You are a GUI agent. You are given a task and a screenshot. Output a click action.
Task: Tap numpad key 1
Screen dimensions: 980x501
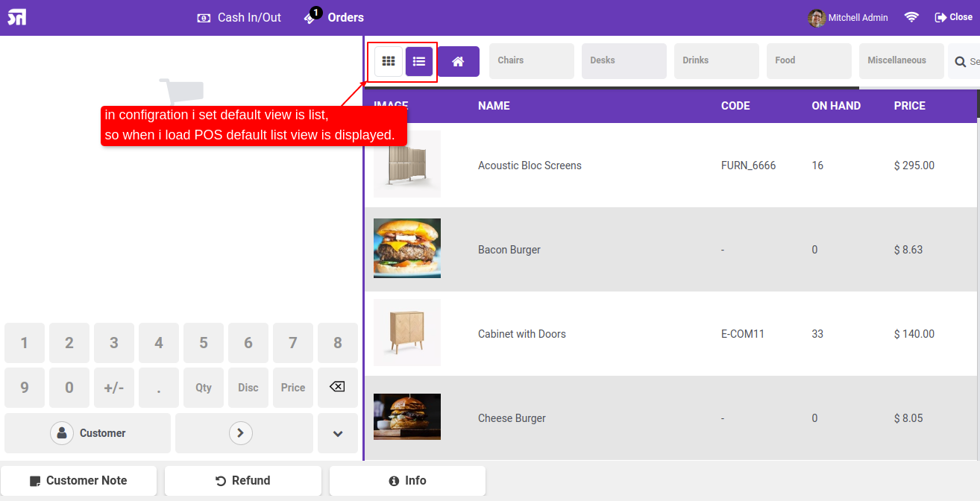[x=25, y=343]
